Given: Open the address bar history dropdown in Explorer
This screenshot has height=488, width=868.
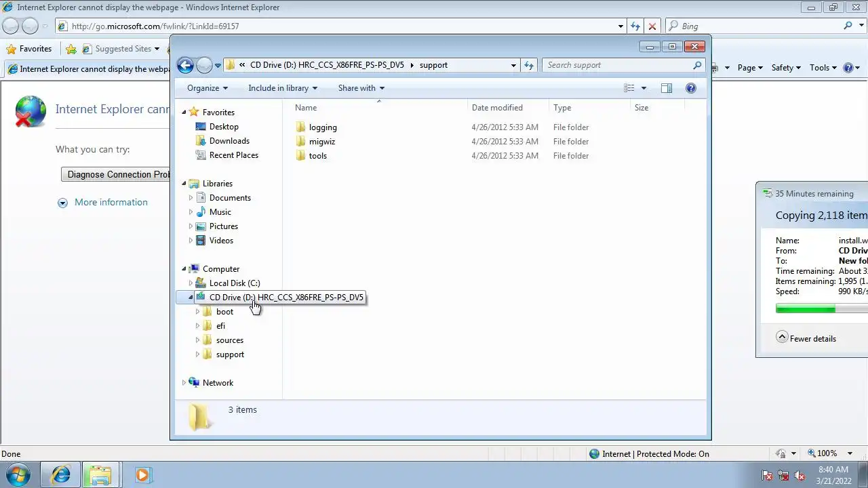Looking at the screenshot, I should coord(513,65).
